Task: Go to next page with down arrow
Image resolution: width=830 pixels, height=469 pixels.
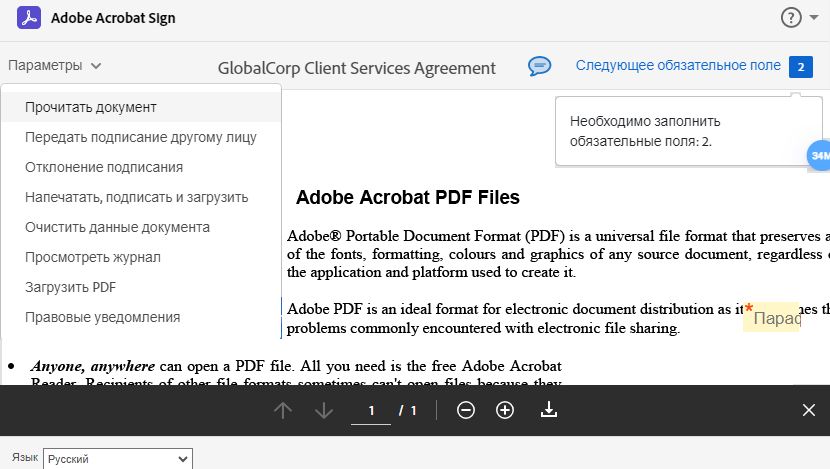Action: pos(323,410)
